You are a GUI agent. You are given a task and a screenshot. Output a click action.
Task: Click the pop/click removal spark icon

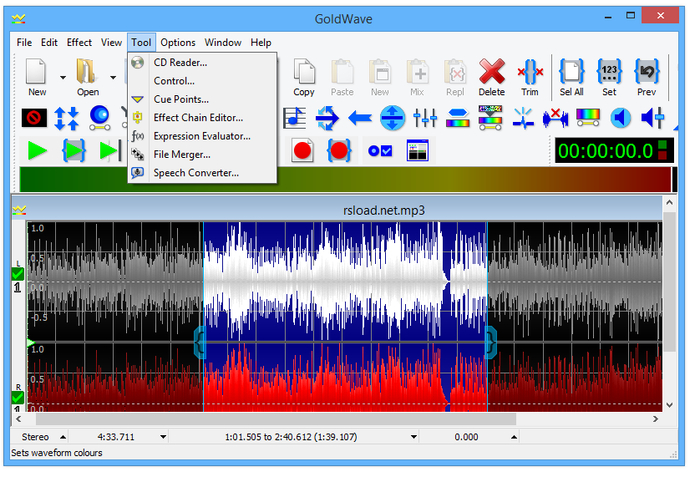523,118
